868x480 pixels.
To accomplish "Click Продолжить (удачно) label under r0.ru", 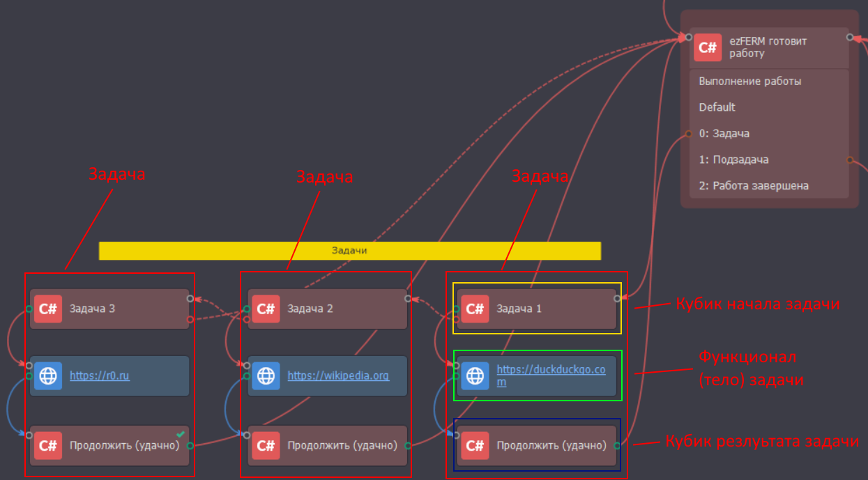I will coord(125,445).
